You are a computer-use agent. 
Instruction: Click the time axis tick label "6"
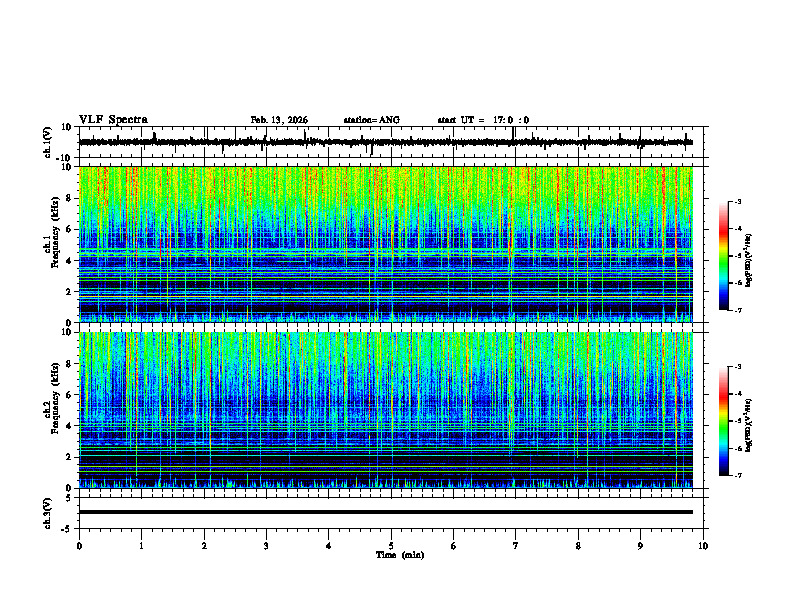click(x=454, y=546)
